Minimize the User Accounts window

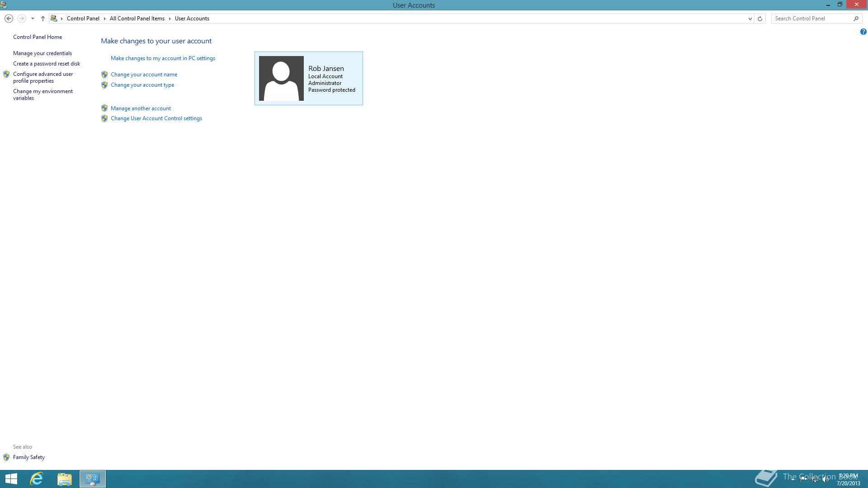[828, 5]
